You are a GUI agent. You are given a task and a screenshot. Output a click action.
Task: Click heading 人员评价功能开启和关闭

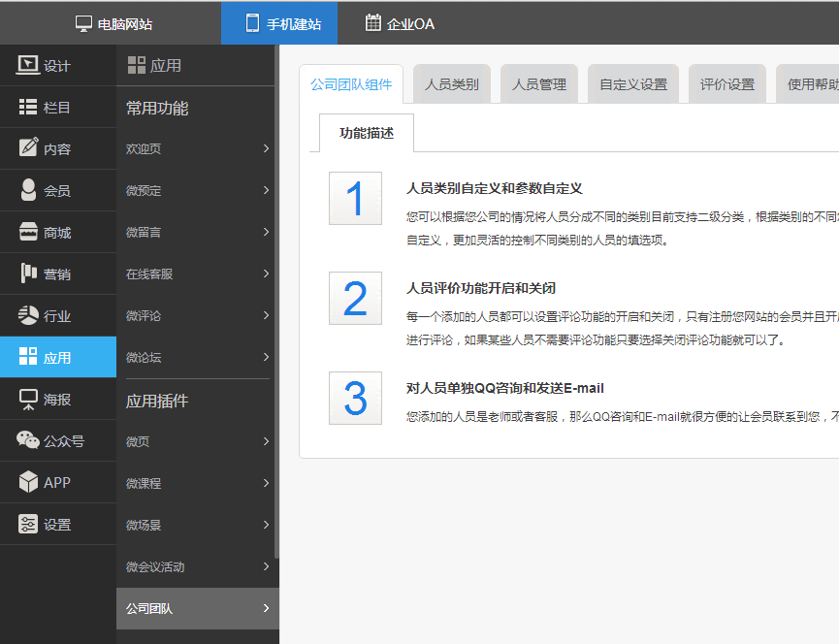click(480, 288)
